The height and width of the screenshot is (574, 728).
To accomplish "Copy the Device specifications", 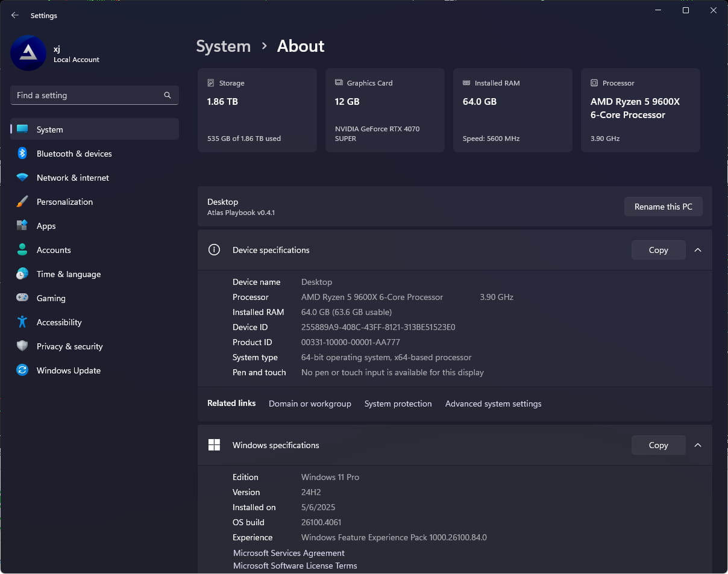I will tap(658, 250).
